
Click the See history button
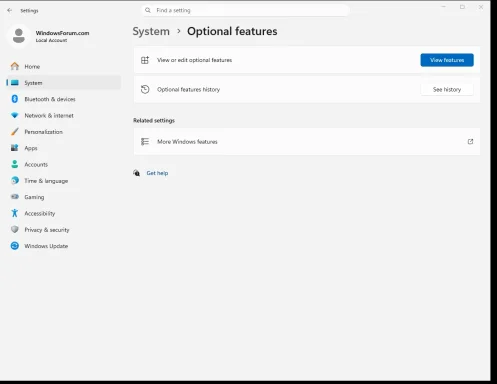pyautogui.click(x=447, y=89)
